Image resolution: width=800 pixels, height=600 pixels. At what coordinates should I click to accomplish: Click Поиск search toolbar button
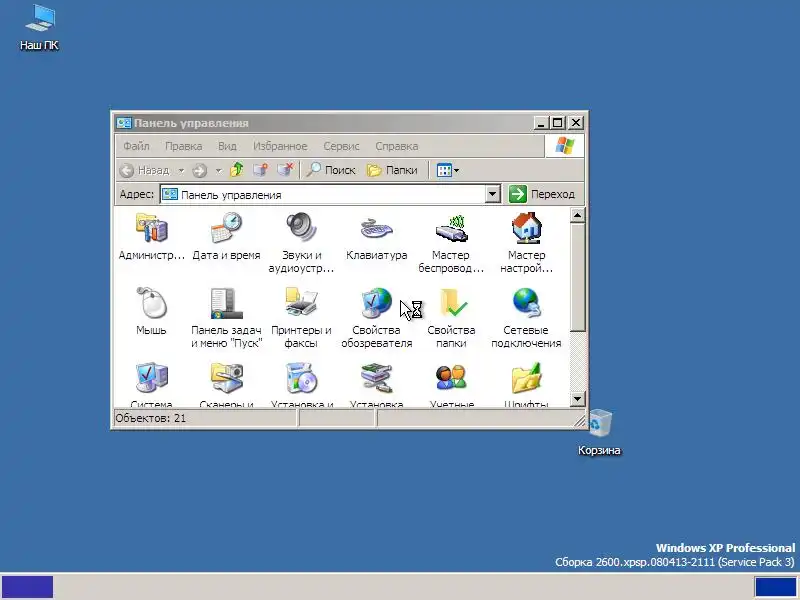click(x=331, y=170)
